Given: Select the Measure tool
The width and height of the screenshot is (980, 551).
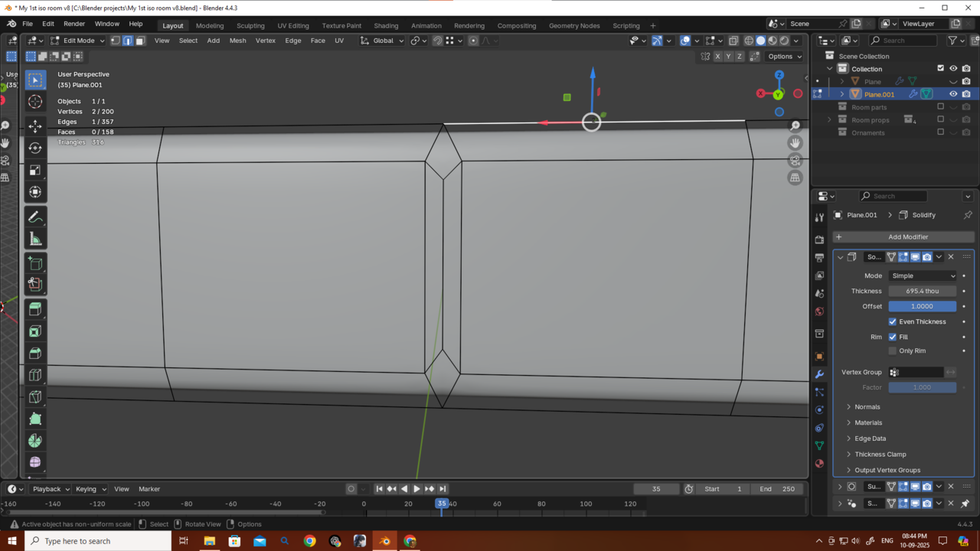Looking at the screenshot, I should (35, 240).
